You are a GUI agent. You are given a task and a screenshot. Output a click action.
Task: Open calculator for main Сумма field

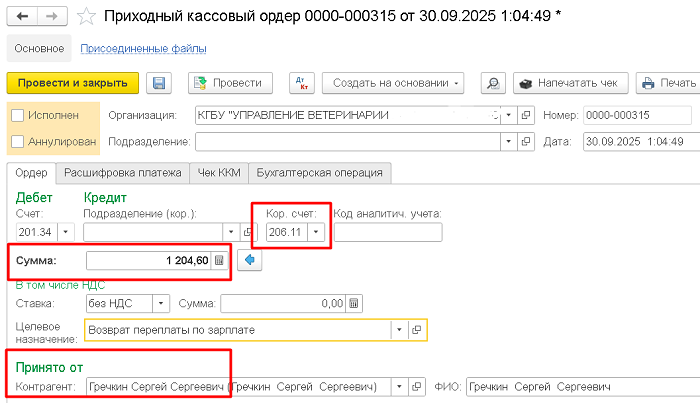[x=219, y=261]
